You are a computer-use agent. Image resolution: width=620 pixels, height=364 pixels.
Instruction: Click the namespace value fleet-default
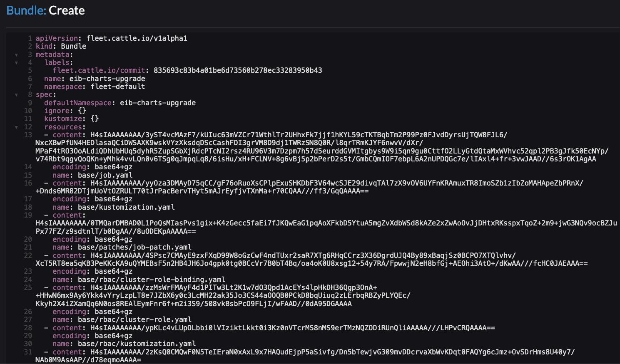[118, 87]
